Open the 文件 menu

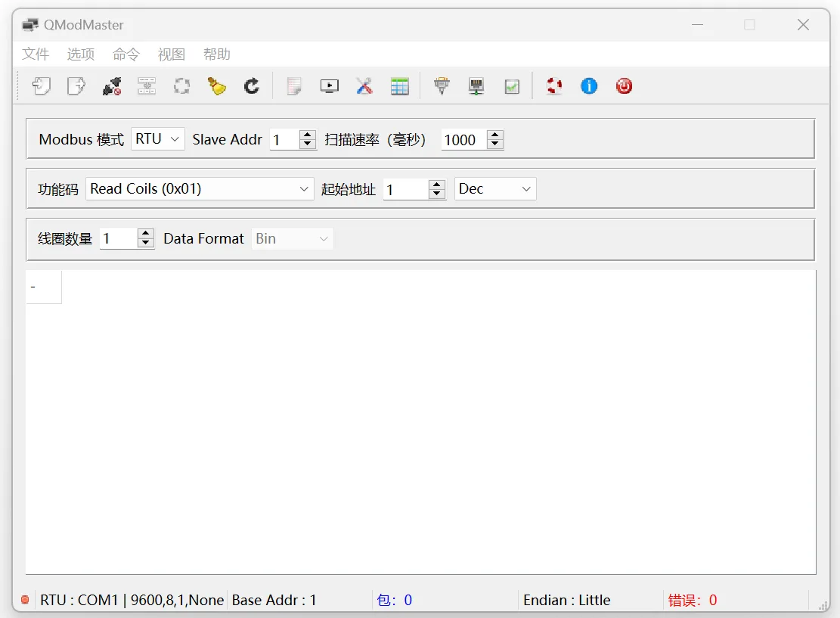coord(36,54)
